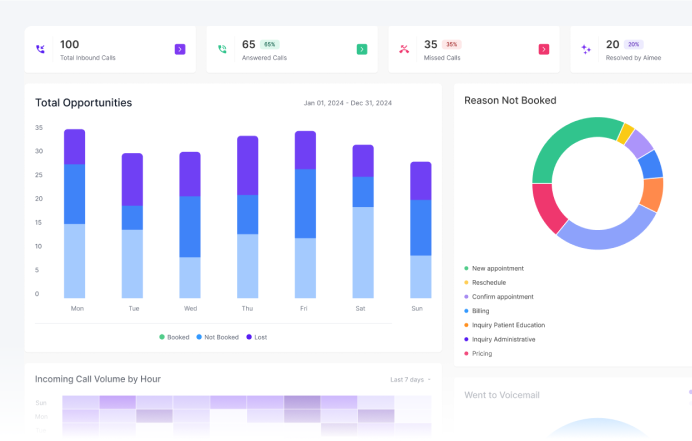Click the orange donut segment
692x441 pixels.
(652, 194)
